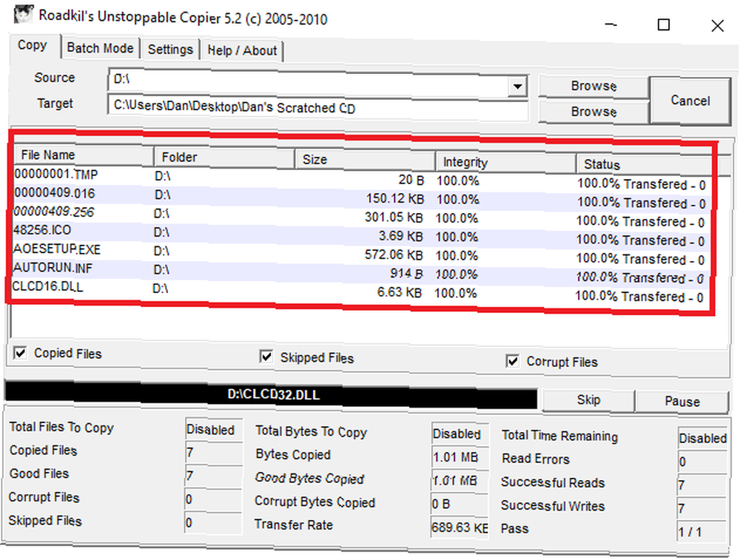Click the progress bar showing D:\CLCD32.DLL
This screenshot has height=560, width=740.
(x=271, y=395)
